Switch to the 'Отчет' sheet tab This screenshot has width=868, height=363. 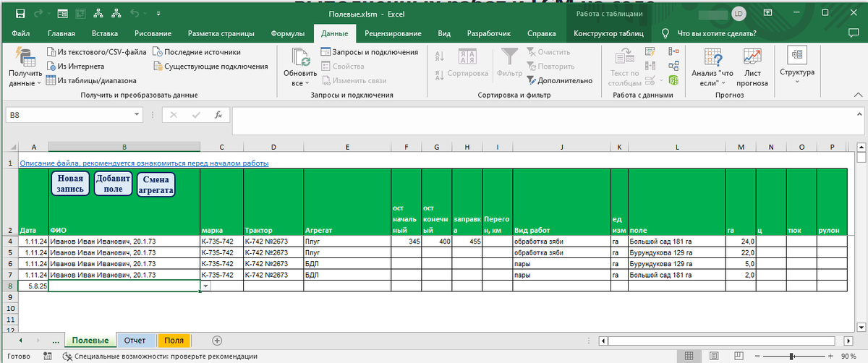coord(135,340)
